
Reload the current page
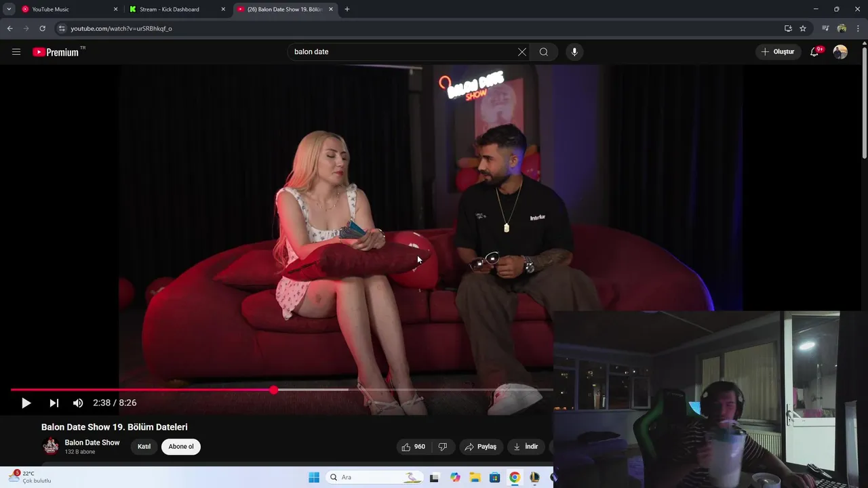pyautogui.click(x=43, y=28)
